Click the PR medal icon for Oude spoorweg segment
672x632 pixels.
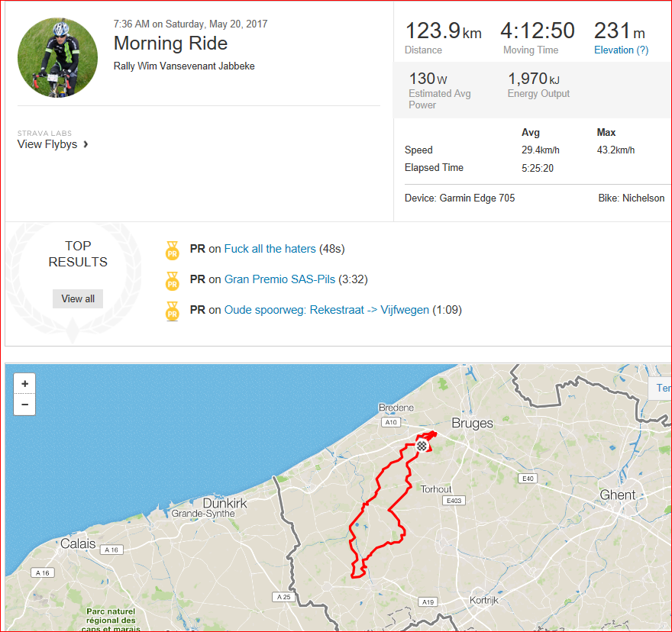173,311
